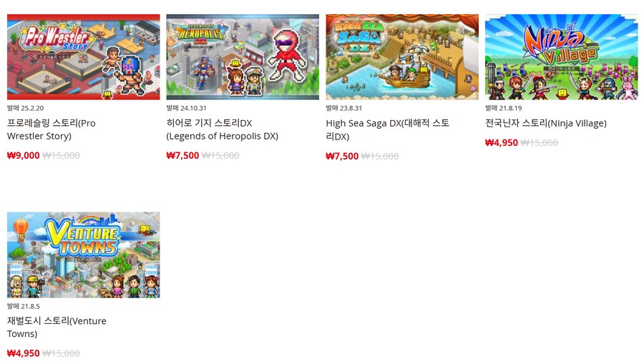The width and height of the screenshot is (644, 364).
Task: Click ₩4,950 sale price under Ninja Village
Action: [x=502, y=143]
